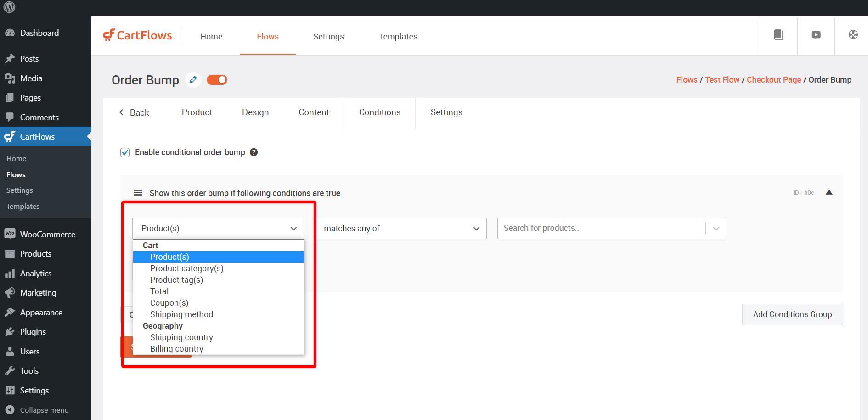Disable the Order Bump status toggle
The height and width of the screenshot is (420, 868).
coord(217,80)
